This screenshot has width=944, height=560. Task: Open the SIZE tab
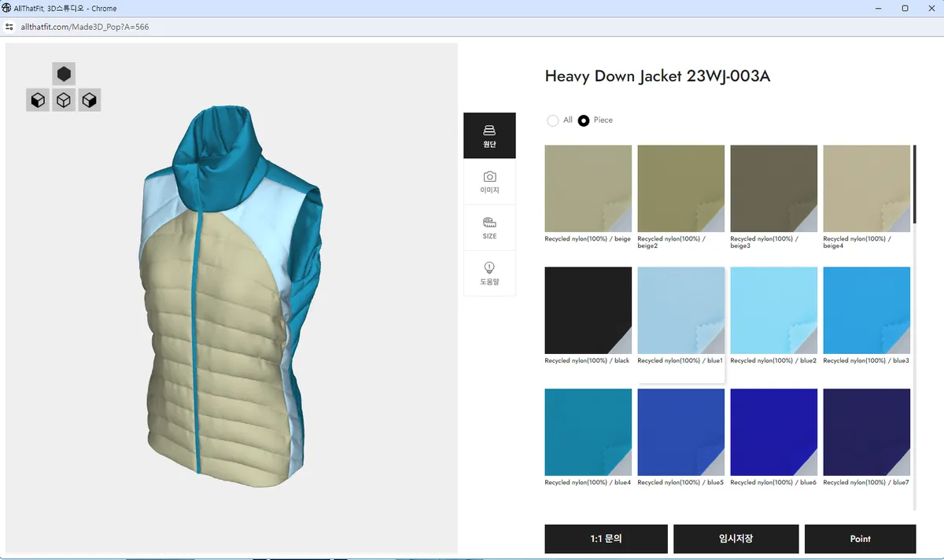point(489,227)
